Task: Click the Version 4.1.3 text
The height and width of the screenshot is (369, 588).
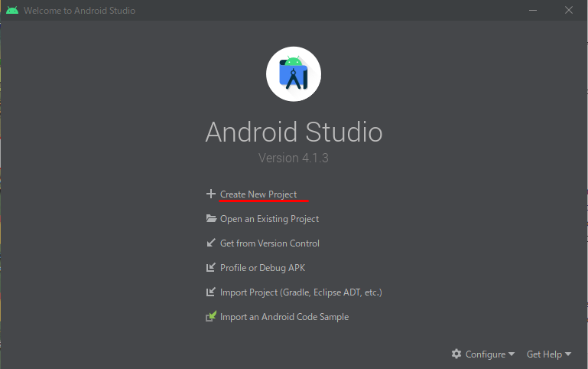Action: [x=294, y=158]
